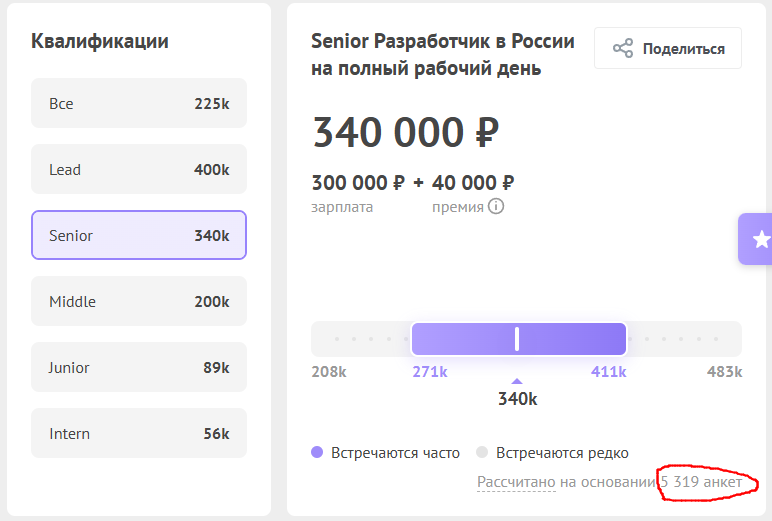Click the 411k upper range label
772x521 pixels.
point(608,372)
